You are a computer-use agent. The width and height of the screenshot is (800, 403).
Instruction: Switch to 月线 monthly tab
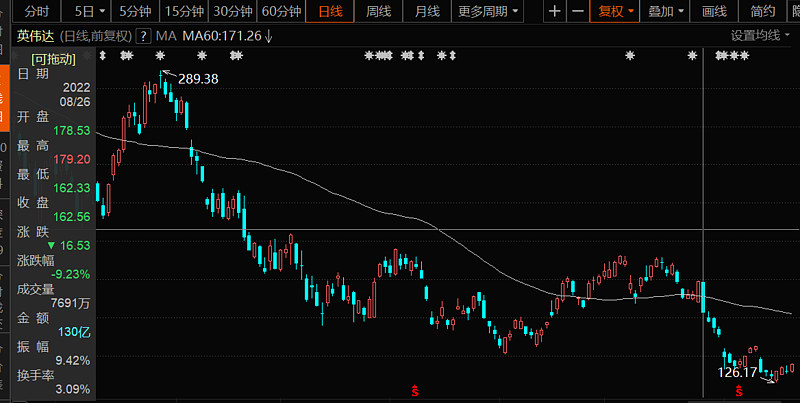tap(427, 11)
